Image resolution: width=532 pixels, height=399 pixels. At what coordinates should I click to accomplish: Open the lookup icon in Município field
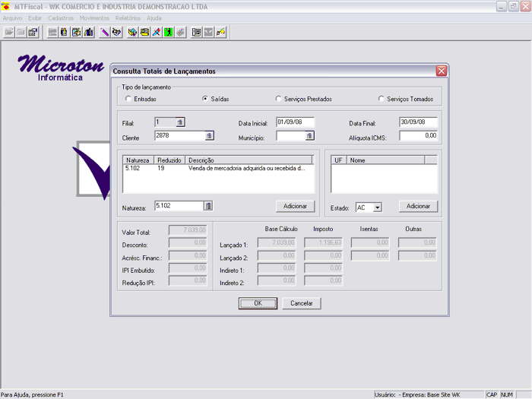tap(309, 136)
